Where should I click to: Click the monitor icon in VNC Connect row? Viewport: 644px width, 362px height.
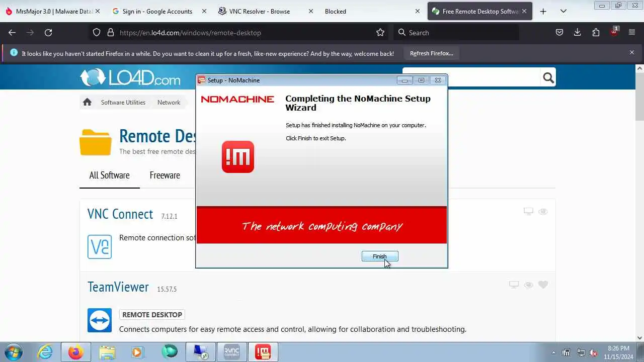pos(528,212)
